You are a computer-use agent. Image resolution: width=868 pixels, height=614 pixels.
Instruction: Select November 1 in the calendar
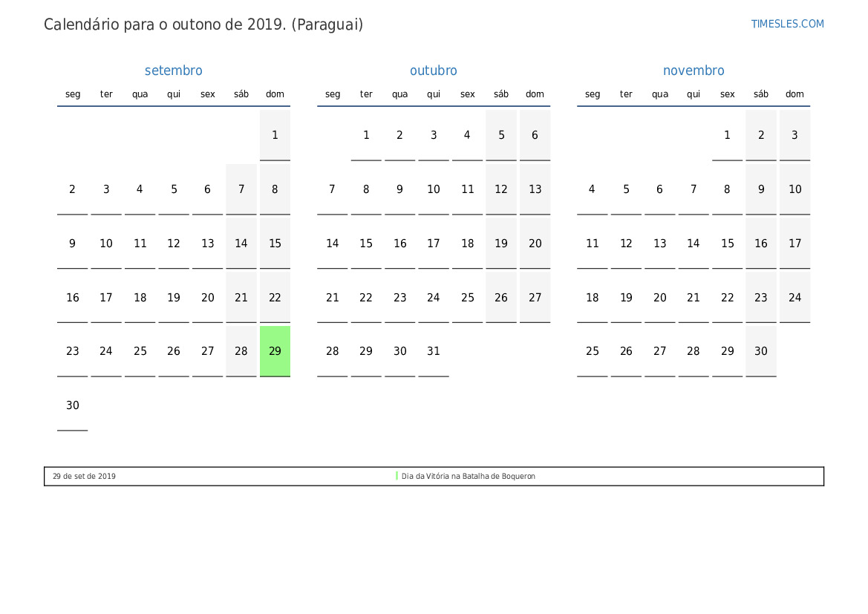coord(727,135)
